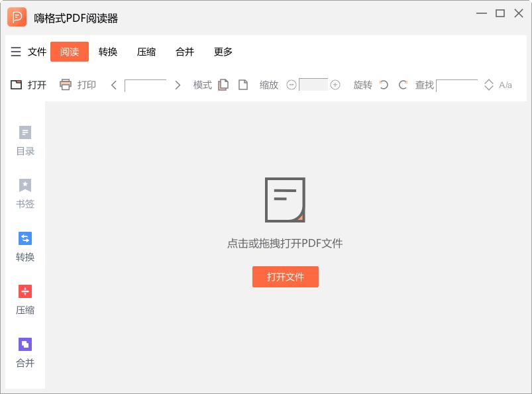Switch to the 合并 tab

(185, 52)
